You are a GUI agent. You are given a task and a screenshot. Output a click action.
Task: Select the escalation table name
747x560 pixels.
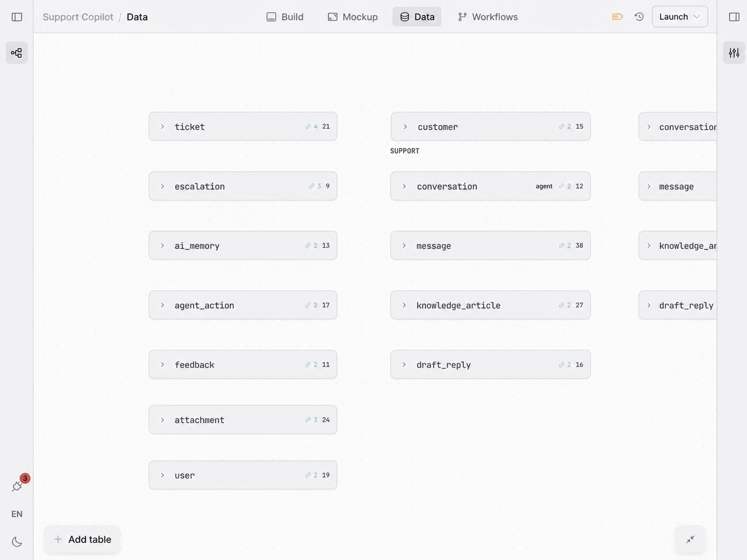click(x=200, y=186)
